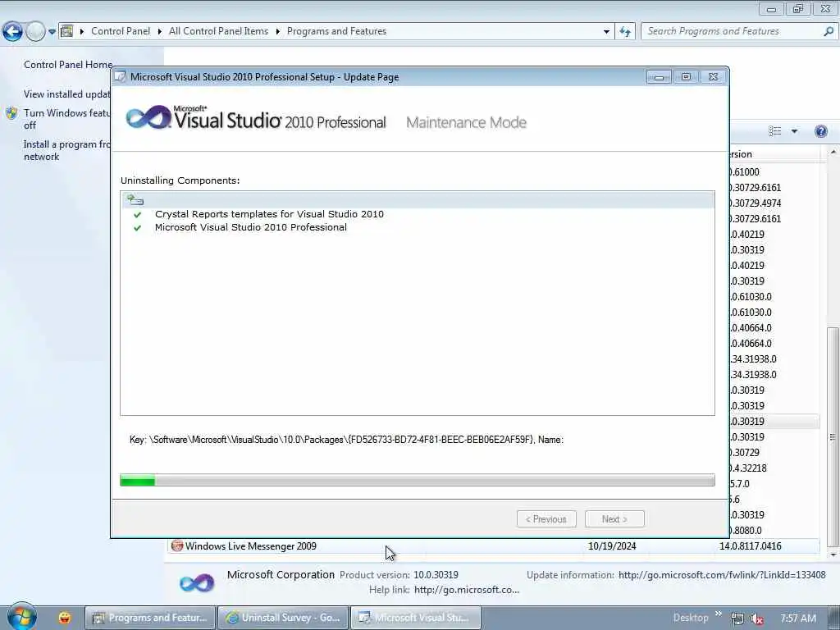This screenshot has height=630, width=840.
Task: Switch to Uninstall Survey taskbar button
Action: click(283, 618)
